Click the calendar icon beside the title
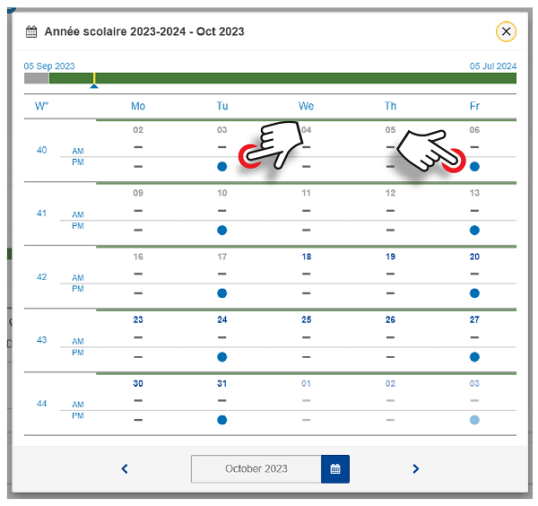 tap(32, 32)
